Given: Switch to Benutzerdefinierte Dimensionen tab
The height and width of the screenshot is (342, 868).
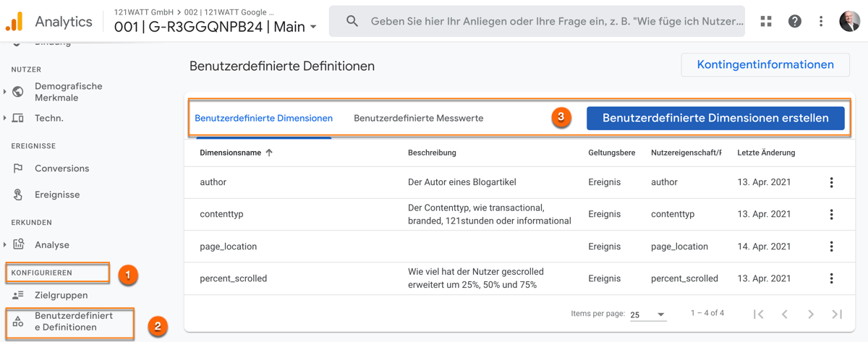Looking at the screenshot, I should pyautogui.click(x=264, y=118).
